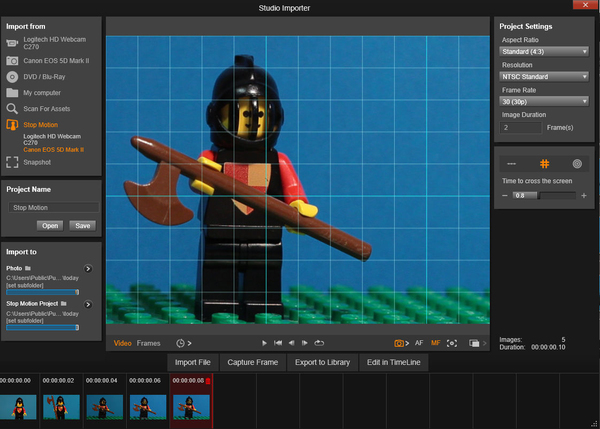Click Image Duration frames input field

(521, 127)
